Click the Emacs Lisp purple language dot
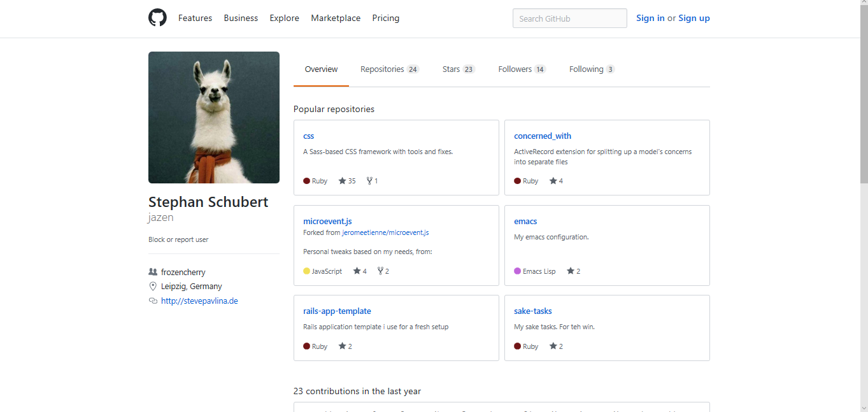The image size is (868, 412). pyautogui.click(x=517, y=271)
